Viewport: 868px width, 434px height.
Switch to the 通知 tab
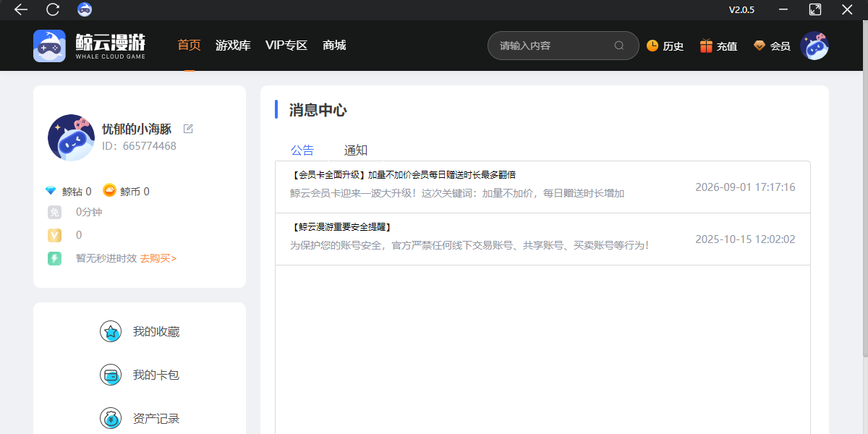pyautogui.click(x=356, y=150)
